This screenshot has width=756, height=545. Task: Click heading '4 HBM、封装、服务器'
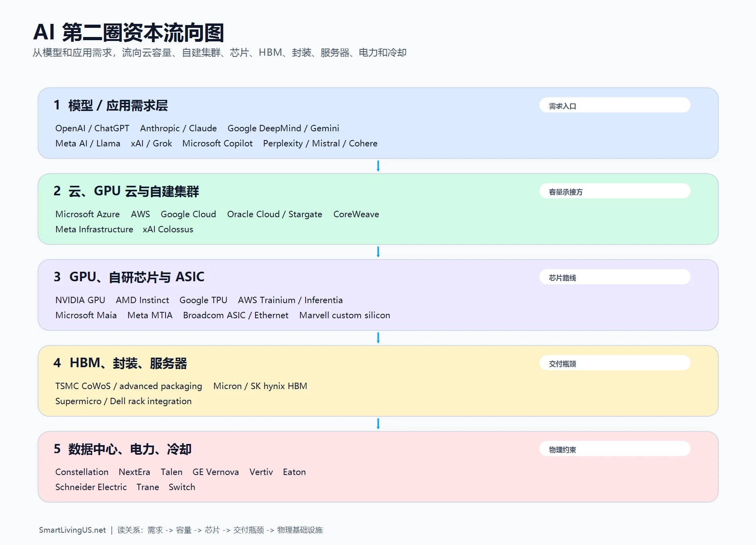[x=120, y=363]
